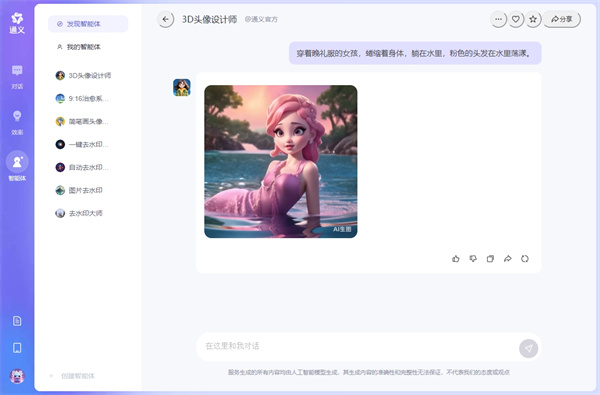The width and height of the screenshot is (600, 395).
Task: Like the agent with the heart icon
Action: click(x=516, y=19)
